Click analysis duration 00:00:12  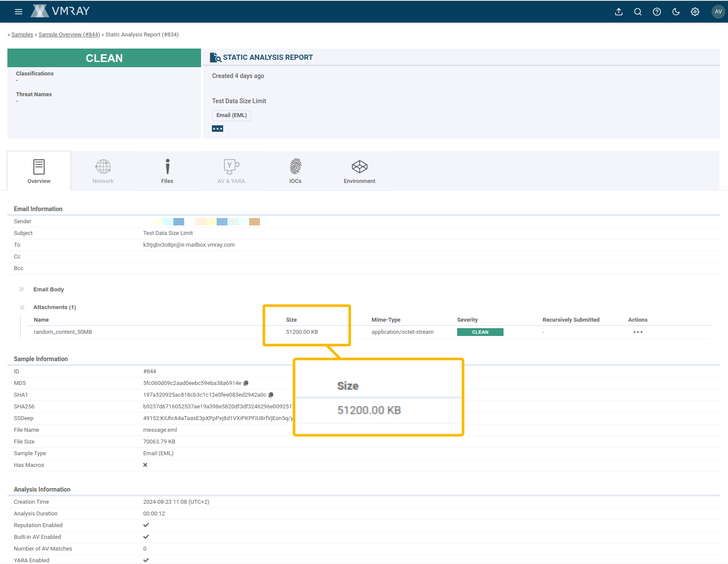(x=154, y=514)
